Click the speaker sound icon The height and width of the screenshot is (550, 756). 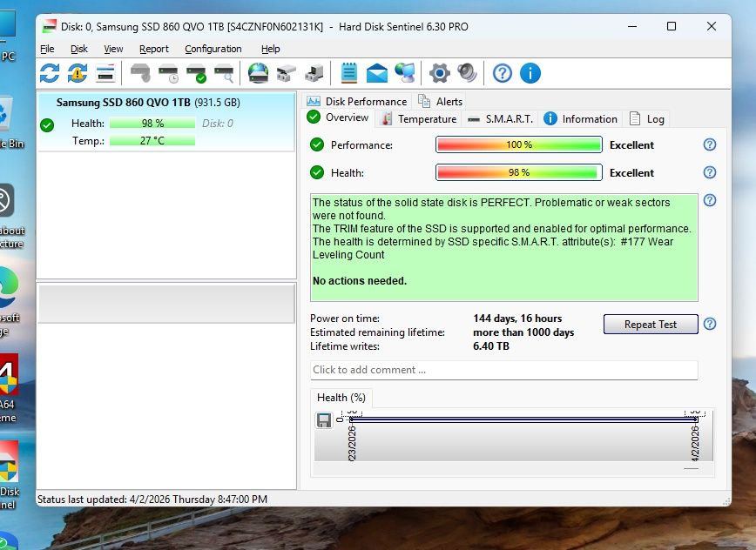click(x=467, y=73)
